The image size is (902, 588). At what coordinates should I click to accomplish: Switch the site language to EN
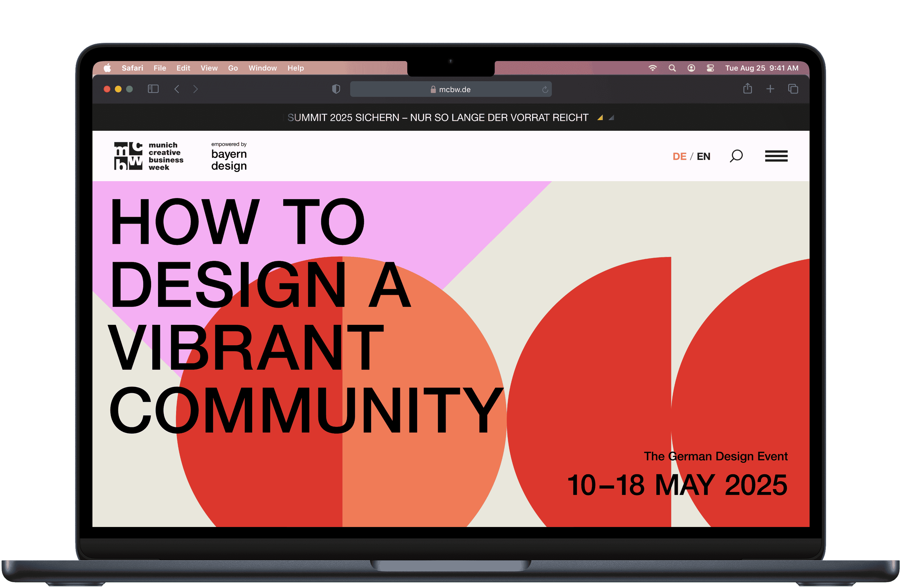pyautogui.click(x=704, y=156)
